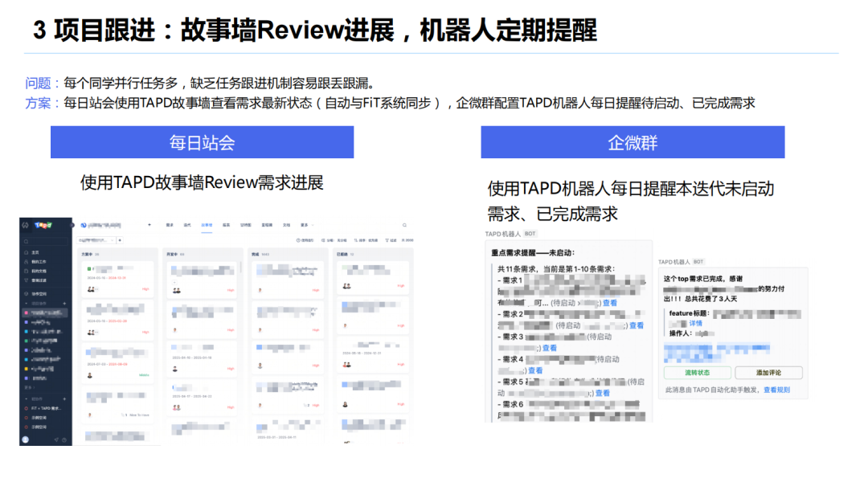Image resolution: width=868 pixels, height=486 pixels.
Task: Open the 使用指引 help icon in toolbar
Action: pos(298,240)
